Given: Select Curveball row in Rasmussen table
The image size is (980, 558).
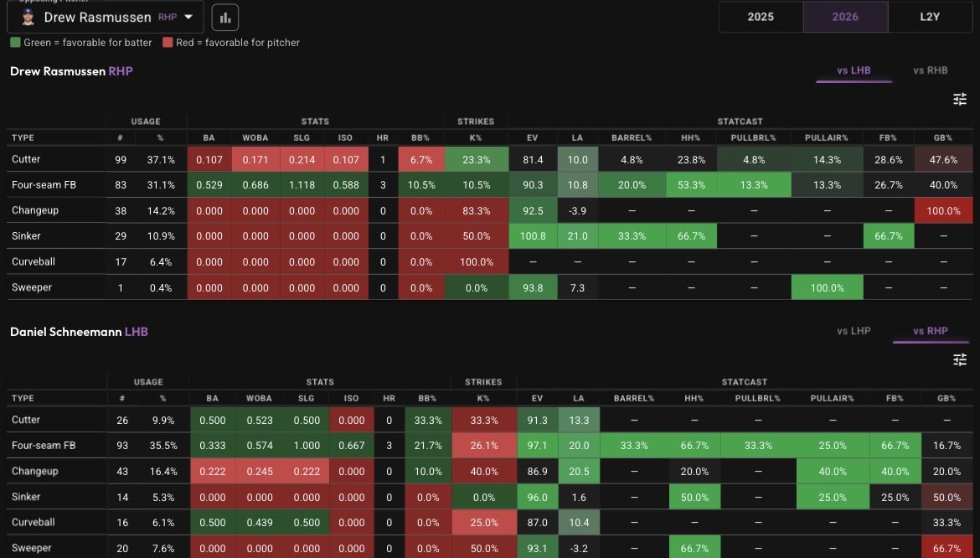Looking at the screenshot, I should 490,261.
